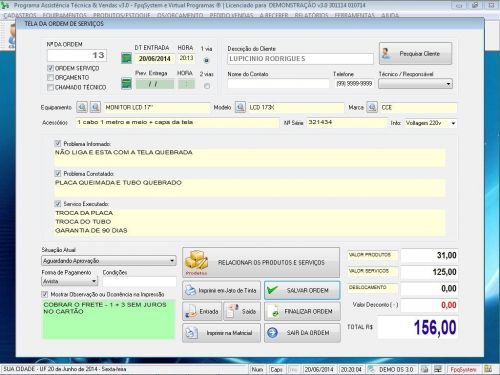Viewport: 500px width, 375px height.
Task: Open the OS/ORÇAMENTO menu
Action: point(180,16)
